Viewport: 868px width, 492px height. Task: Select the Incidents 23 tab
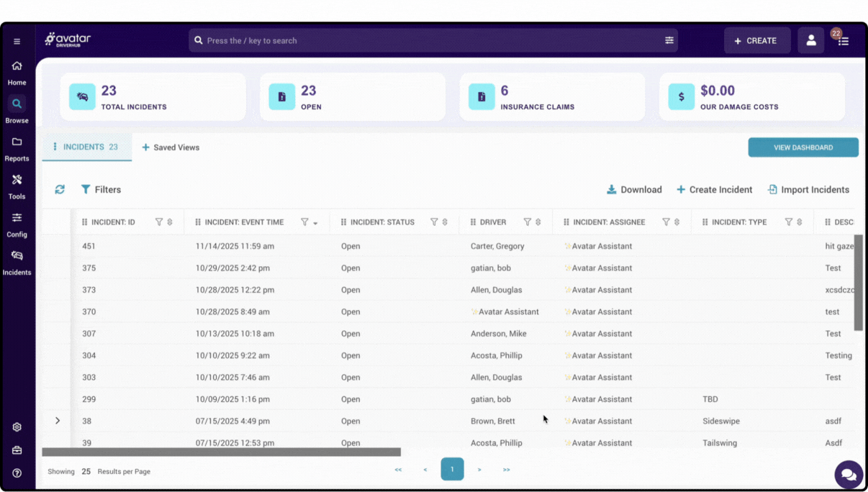tap(86, 147)
